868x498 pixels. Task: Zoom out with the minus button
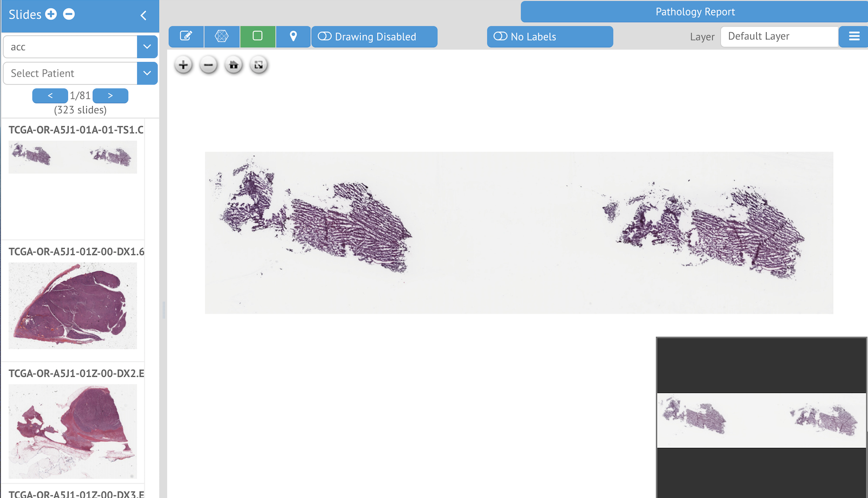tap(208, 65)
